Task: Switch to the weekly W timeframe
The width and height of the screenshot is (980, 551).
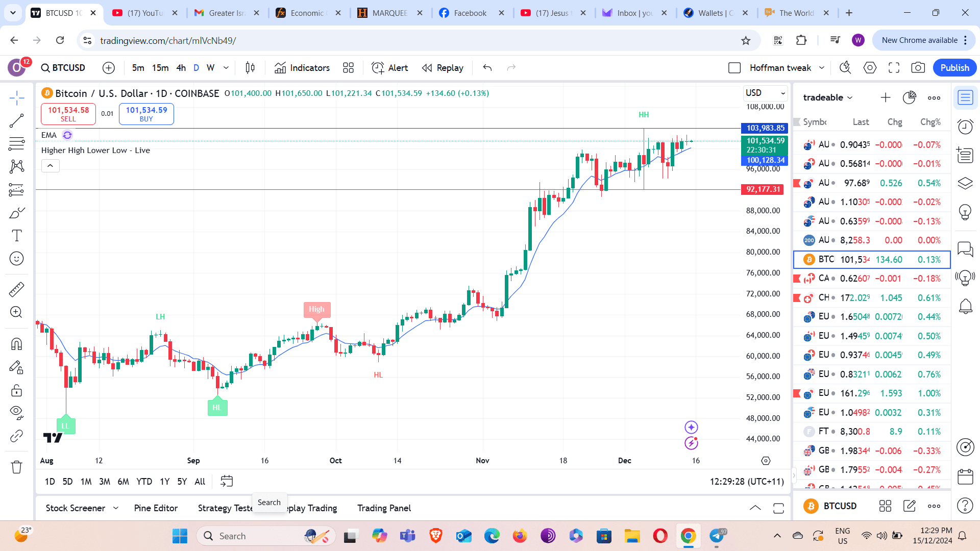Action: [211, 68]
